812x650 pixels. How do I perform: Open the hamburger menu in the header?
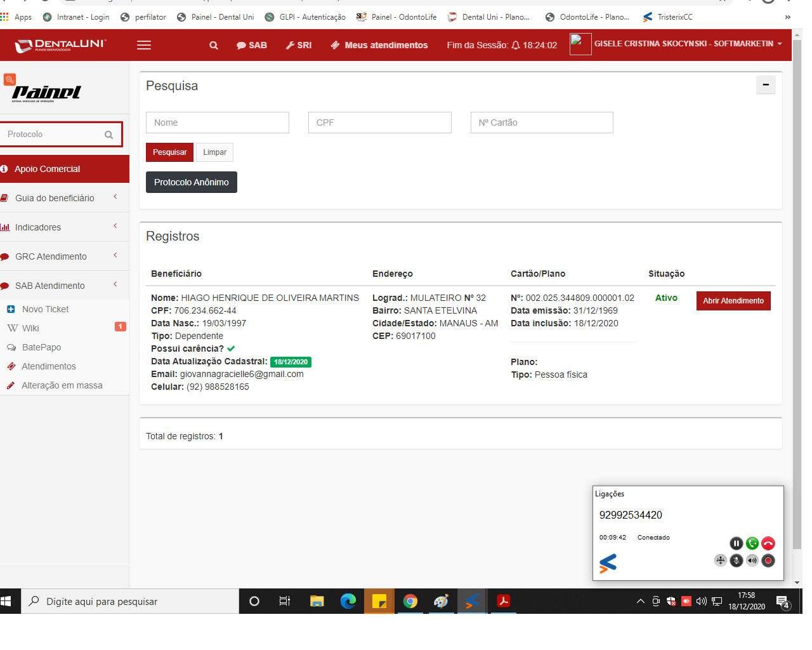click(x=144, y=46)
